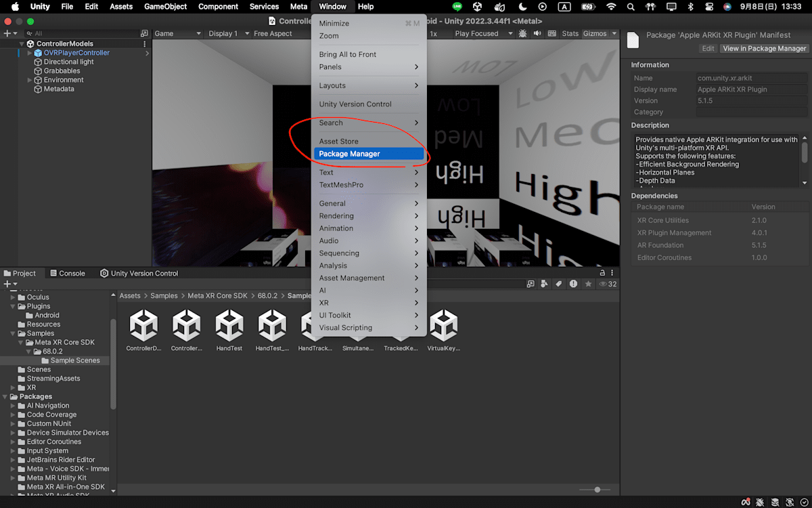Viewport: 812px width, 508px height.
Task: Open ControllerModels scene options menu
Action: click(x=145, y=44)
